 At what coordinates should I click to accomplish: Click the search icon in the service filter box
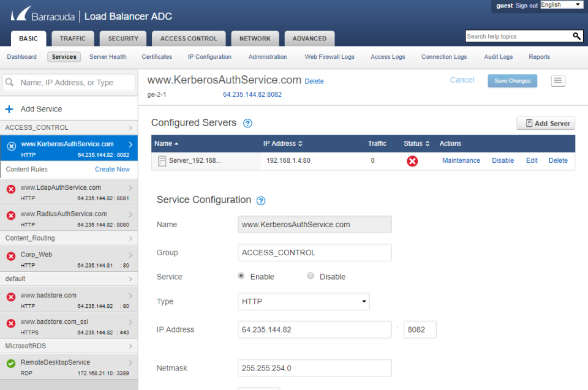click(8, 81)
